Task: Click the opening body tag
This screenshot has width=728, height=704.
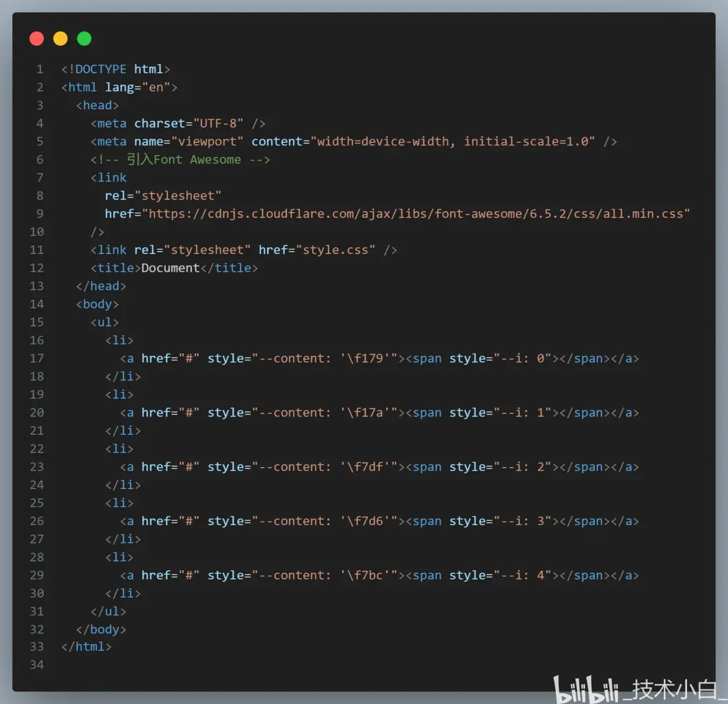Action: pyautogui.click(x=98, y=305)
